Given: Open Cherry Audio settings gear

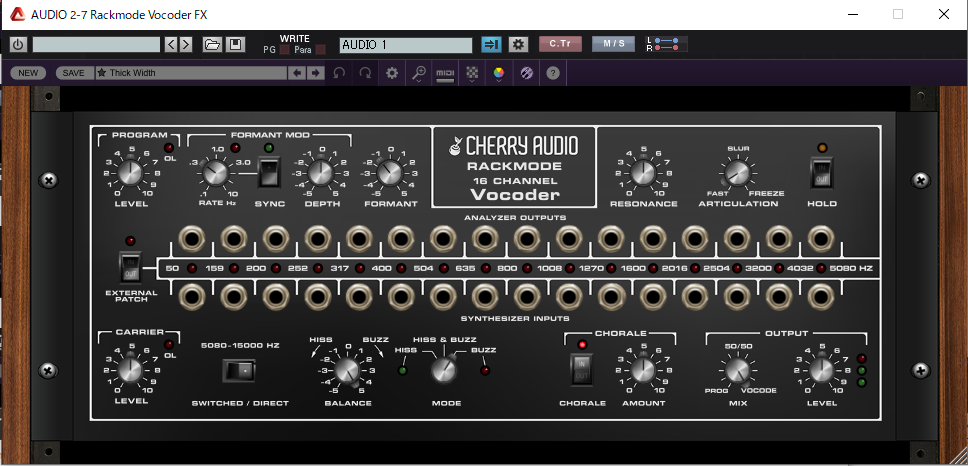Looking at the screenshot, I should (x=391, y=73).
